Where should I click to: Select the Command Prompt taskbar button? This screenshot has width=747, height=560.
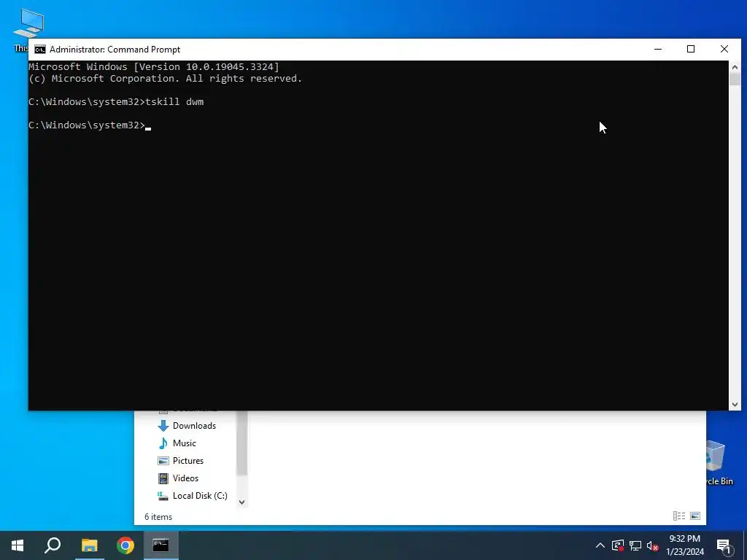pyautogui.click(x=161, y=545)
